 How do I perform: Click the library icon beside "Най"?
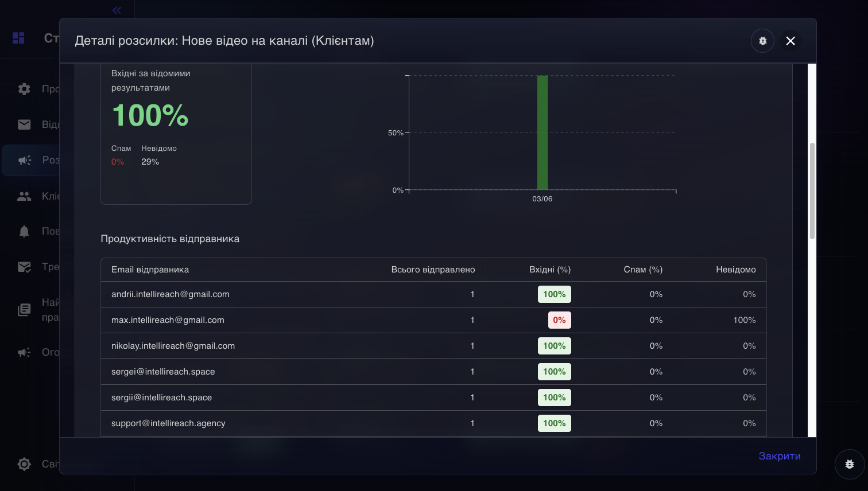(x=24, y=310)
